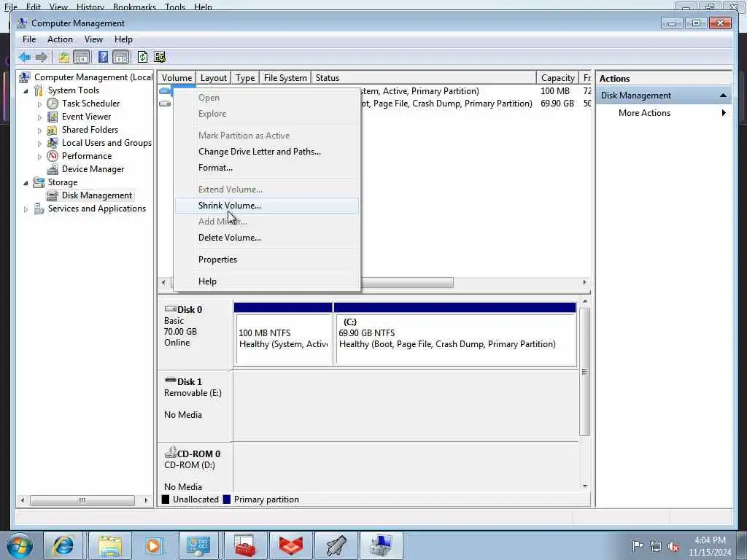747x560 pixels.
Task: Toggle the Show/Hide Action Pane icon
Action: 121,58
